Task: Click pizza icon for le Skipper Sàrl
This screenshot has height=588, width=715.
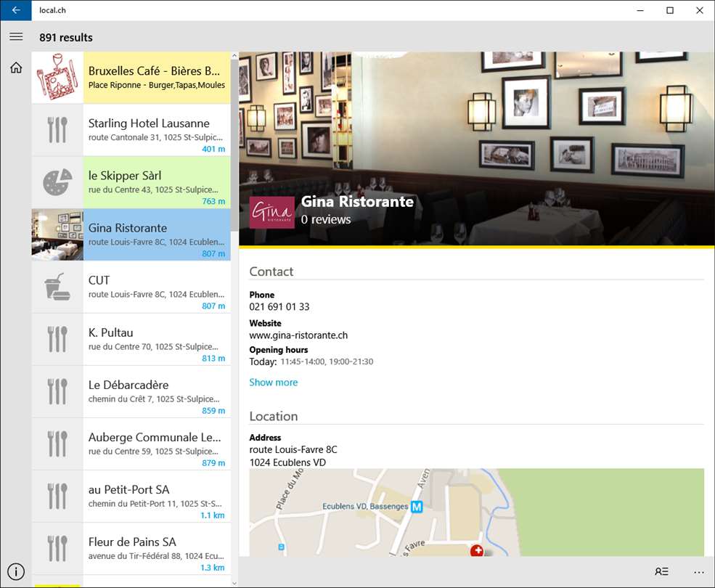Action: pos(57,182)
